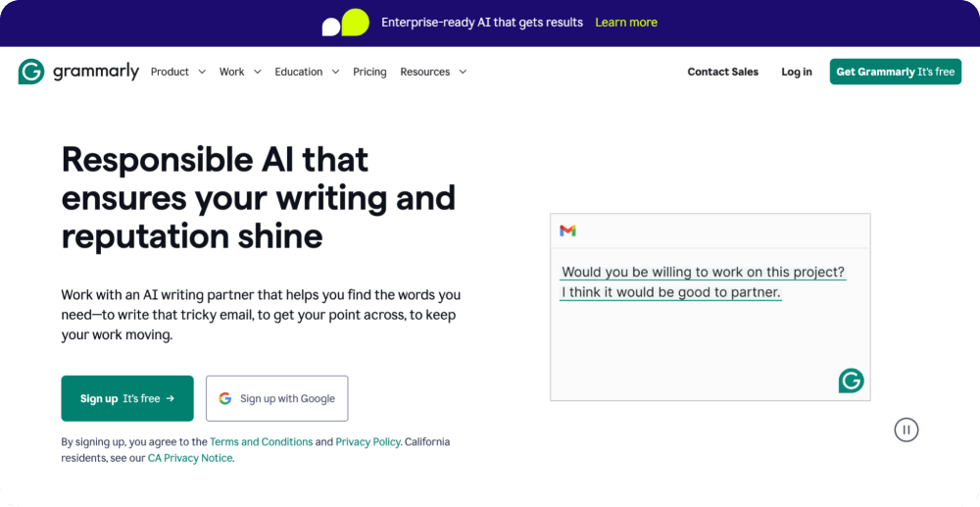Go to the Pricing page
Viewport: 980px width, 507px height.
[x=369, y=72]
